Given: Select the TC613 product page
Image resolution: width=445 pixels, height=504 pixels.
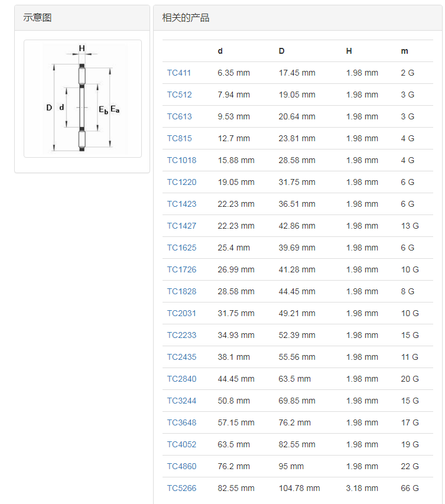Looking at the screenshot, I should point(178,116).
